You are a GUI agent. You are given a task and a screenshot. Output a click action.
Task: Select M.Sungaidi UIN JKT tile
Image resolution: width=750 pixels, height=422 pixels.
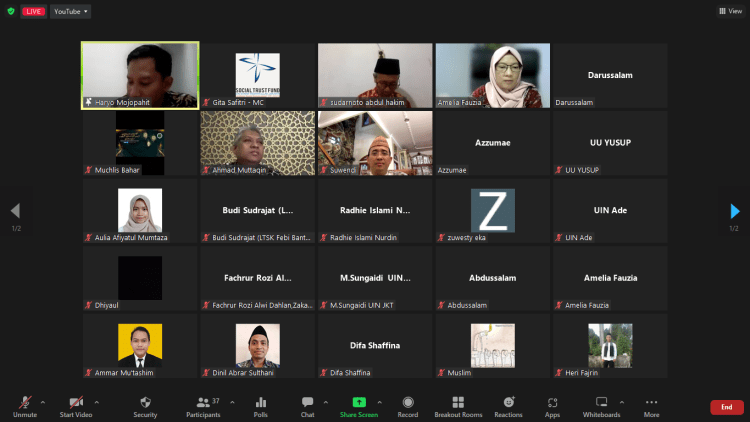[x=375, y=278]
